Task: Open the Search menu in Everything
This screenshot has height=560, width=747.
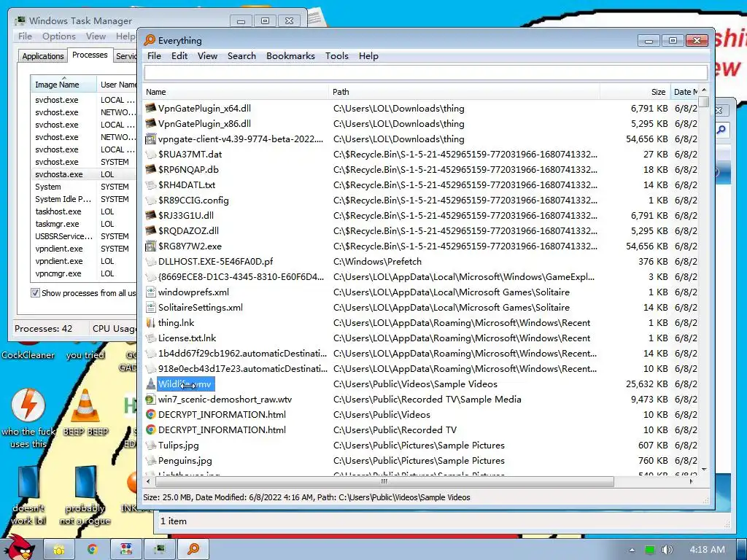Action: tap(241, 55)
